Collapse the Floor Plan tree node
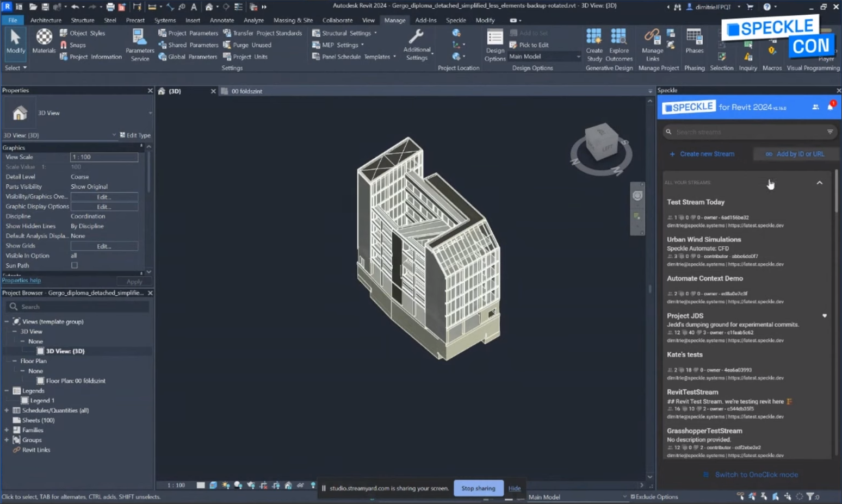The height and width of the screenshot is (504, 842). pyautogui.click(x=15, y=361)
